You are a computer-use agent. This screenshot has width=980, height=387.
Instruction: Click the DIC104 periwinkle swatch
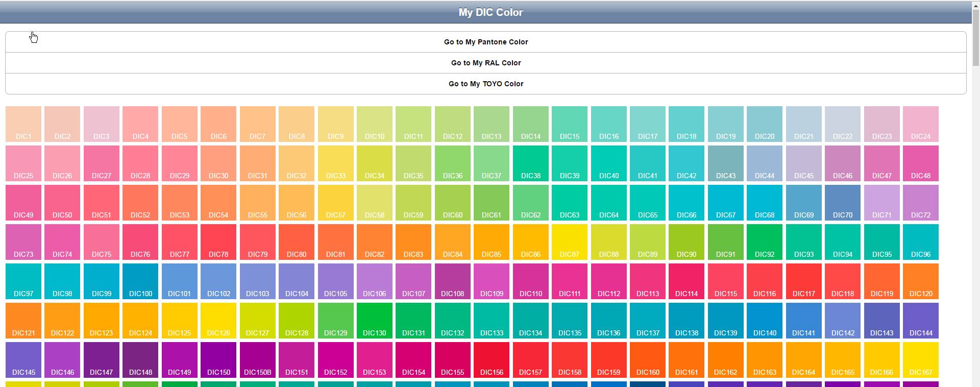(297, 281)
